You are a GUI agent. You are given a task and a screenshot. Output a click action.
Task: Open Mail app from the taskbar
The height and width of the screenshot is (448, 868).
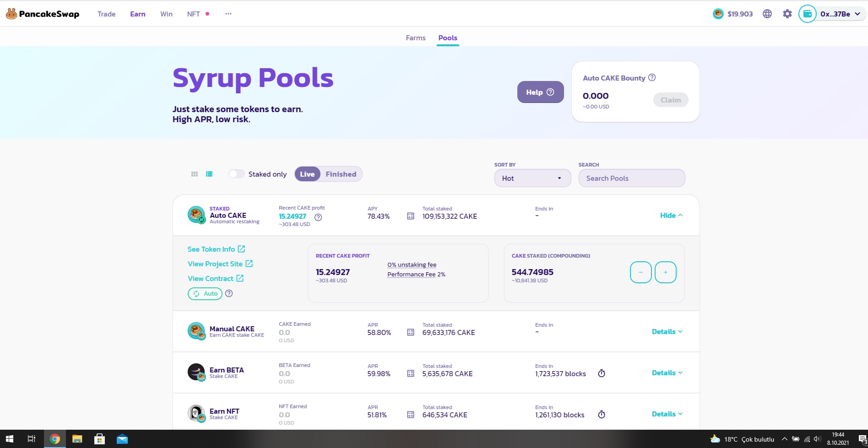pos(122,439)
